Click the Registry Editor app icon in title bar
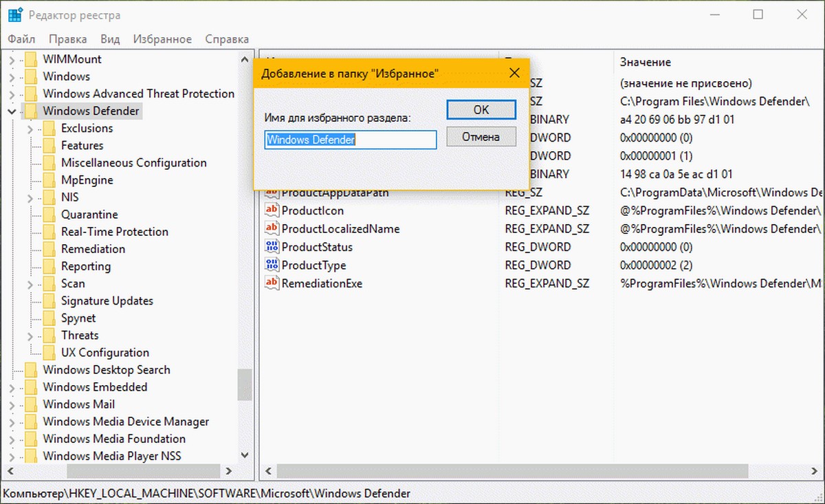 click(x=16, y=15)
